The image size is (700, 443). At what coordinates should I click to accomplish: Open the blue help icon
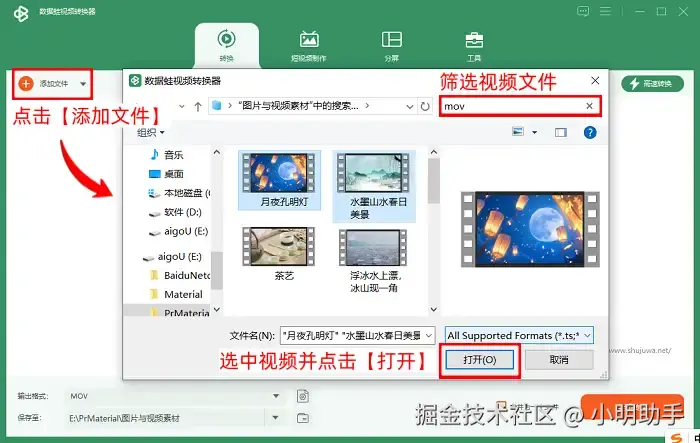[590, 132]
